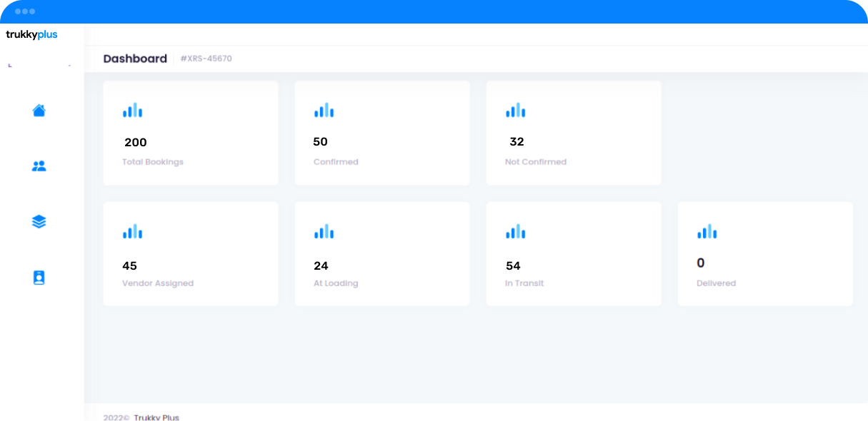
Task: Select the Home icon in the sidebar
Action: (x=39, y=111)
